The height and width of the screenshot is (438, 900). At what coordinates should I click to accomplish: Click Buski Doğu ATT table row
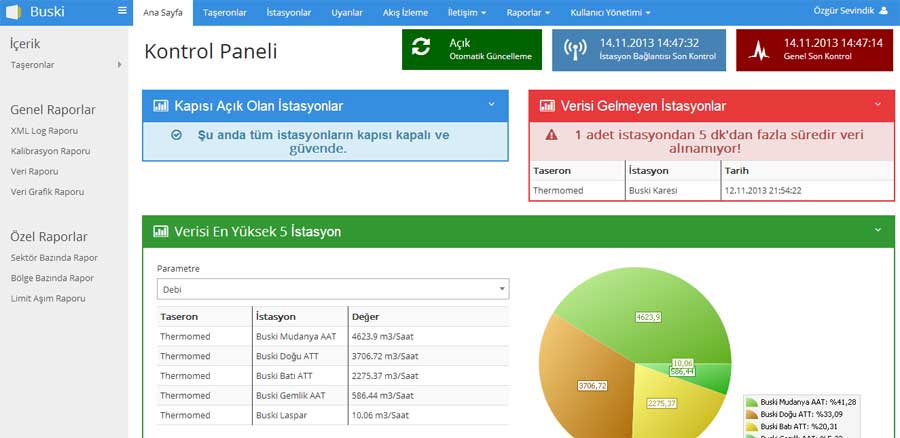[333, 356]
